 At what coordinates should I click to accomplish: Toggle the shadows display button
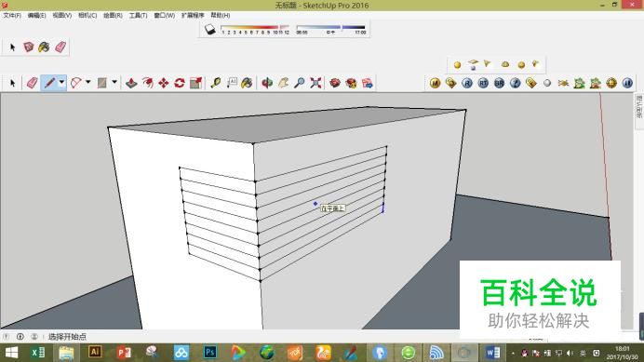[x=210, y=29]
